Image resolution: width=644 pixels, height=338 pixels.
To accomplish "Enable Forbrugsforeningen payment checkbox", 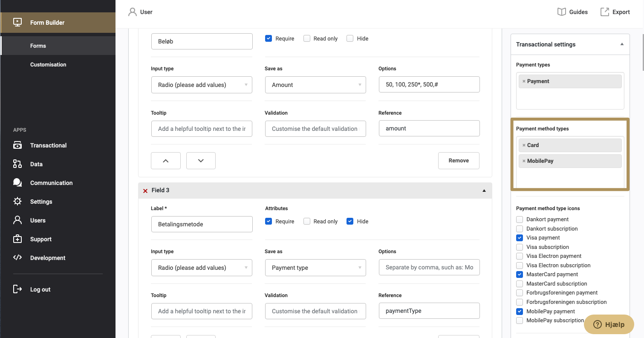I will tap(520, 293).
